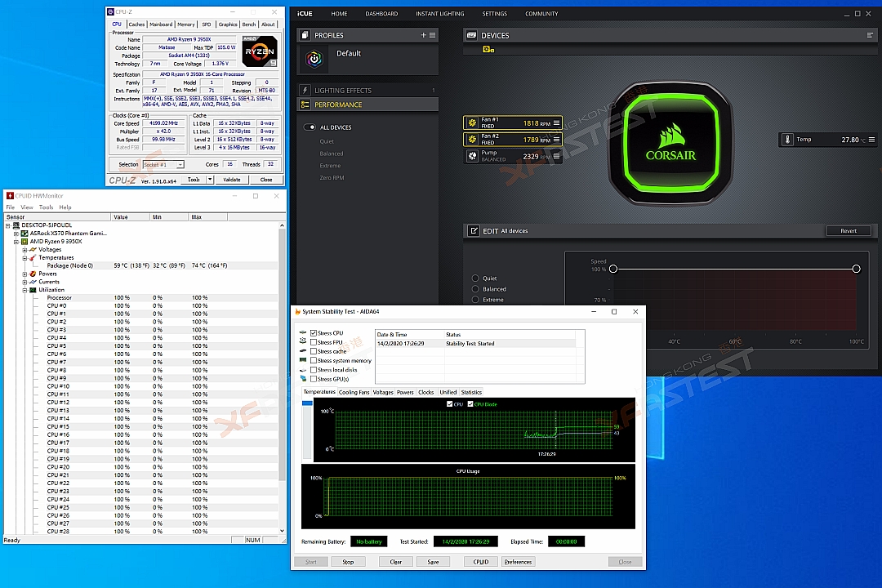Open Instant Lighting in iCUE
Screen dimensions: 882x588
pyautogui.click(x=440, y=14)
